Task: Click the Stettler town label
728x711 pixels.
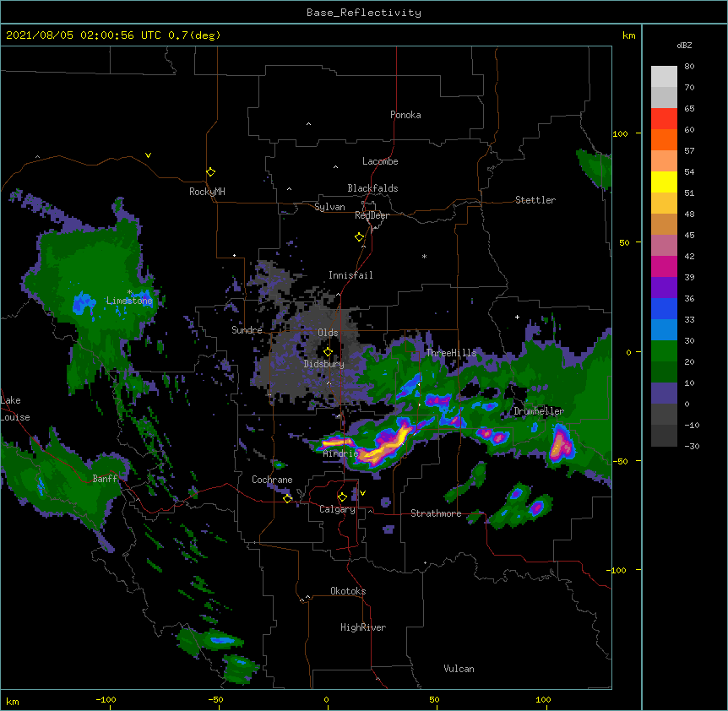Action: (535, 200)
